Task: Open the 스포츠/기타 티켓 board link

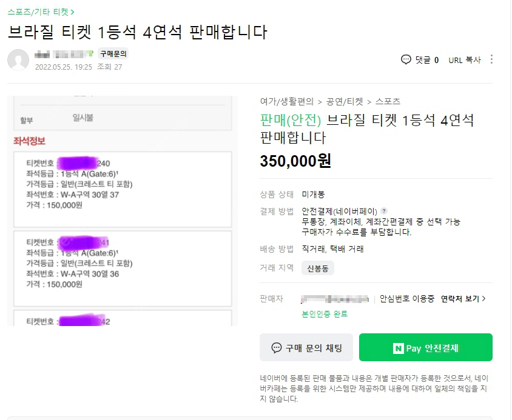Action: pos(41,12)
